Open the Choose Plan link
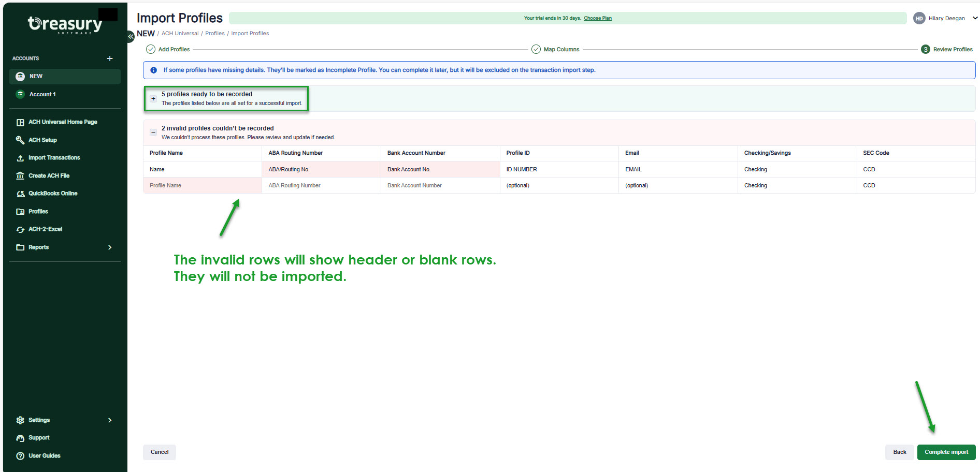The image size is (980, 472). pyautogui.click(x=598, y=18)
